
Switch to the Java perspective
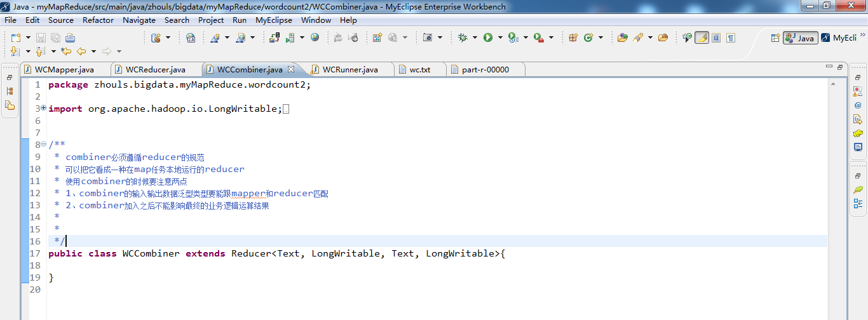coord(800,38)
